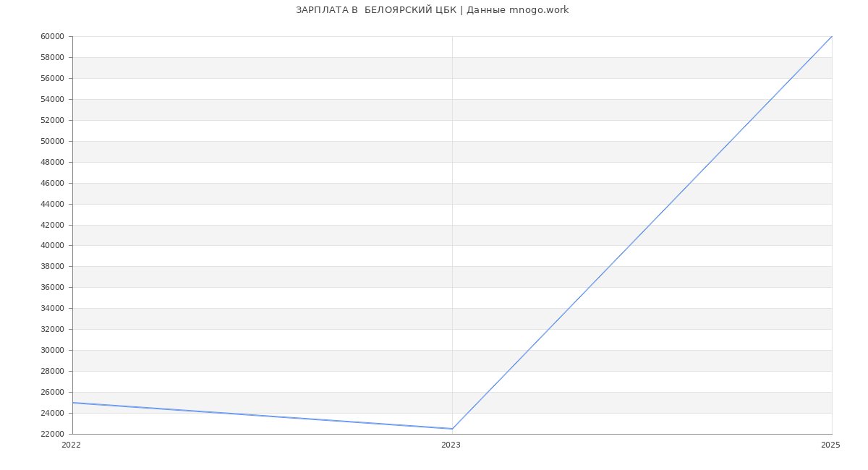
Task: Click the 34000 y-axis label
Action: coord(53,308)
